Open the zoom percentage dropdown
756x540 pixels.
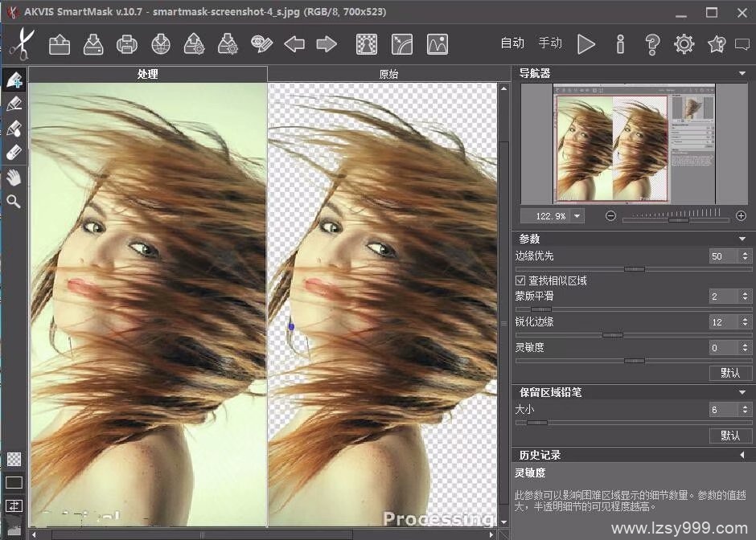pos(577,216)
